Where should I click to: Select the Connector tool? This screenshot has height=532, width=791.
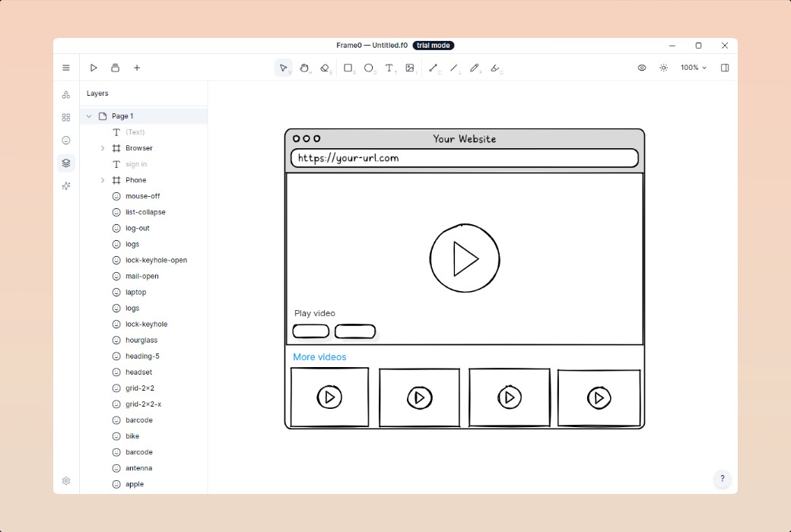pyautogui.click(x=434, y=68)
